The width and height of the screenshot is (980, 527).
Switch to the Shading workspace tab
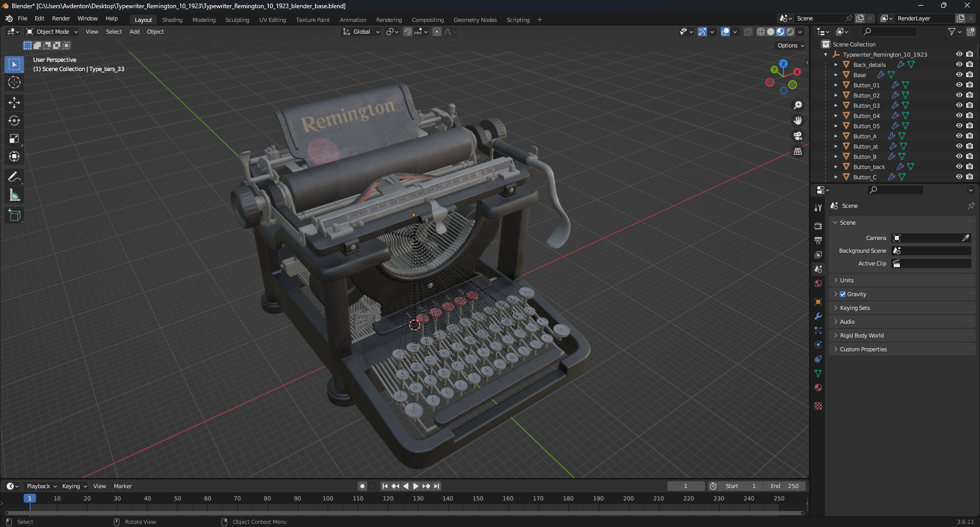pyautogui.click(x=172, y=20)
